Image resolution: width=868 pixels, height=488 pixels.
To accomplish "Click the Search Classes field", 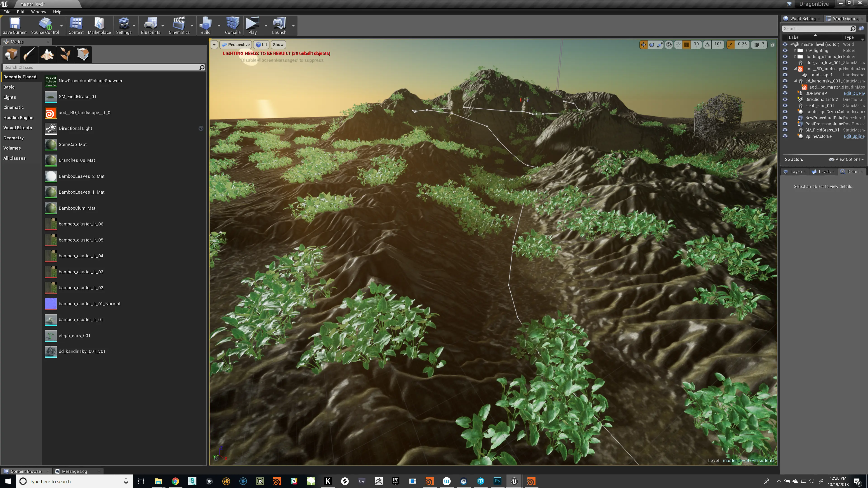I will [104, 67].
